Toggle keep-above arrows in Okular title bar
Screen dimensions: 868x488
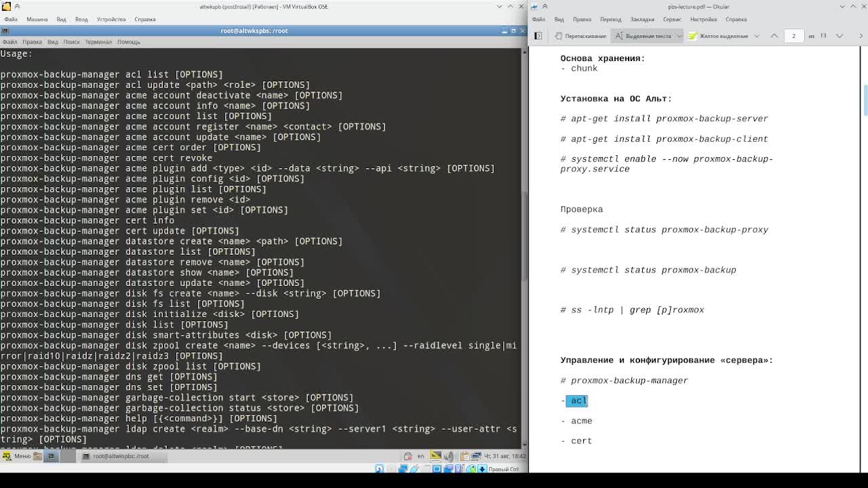pyautogui.click(x=545, y=7)
